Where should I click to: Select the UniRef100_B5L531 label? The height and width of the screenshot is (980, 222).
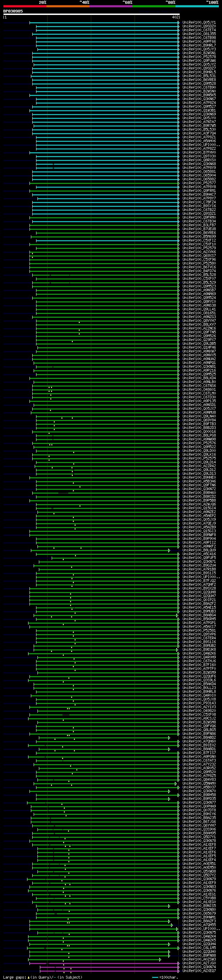[x=199, y=76]
